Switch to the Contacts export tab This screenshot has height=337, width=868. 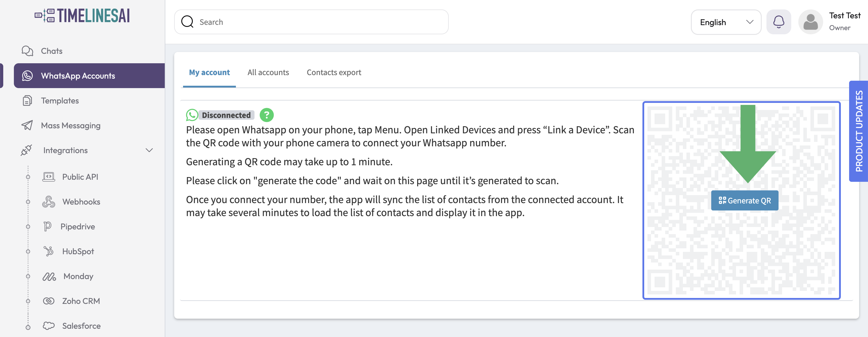[x=334, y=72]
